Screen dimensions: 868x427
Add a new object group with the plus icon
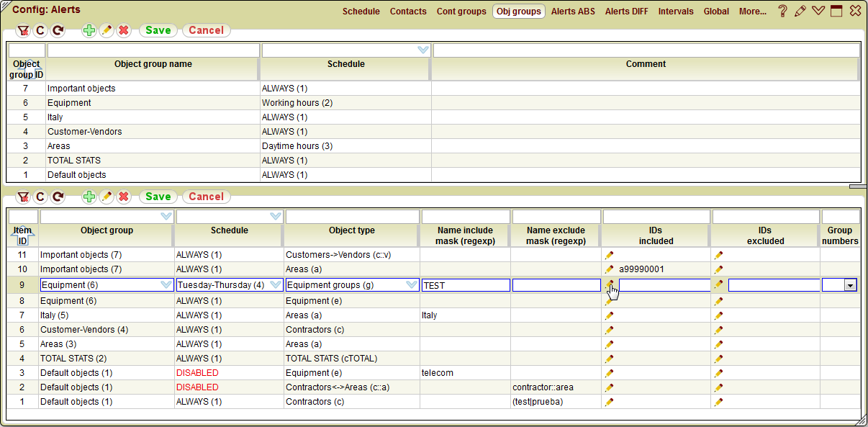[x=89, y=30]
